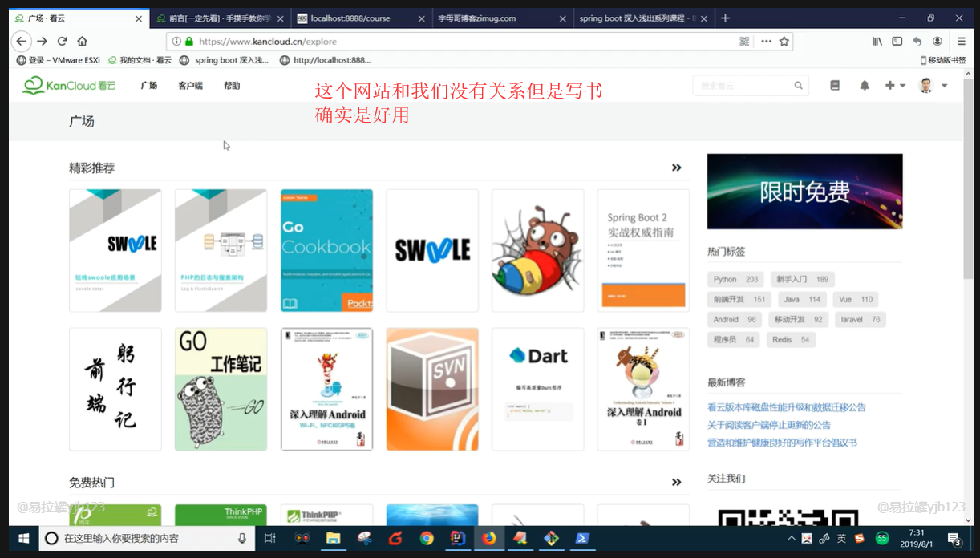
Task: Open Firefox account icon in toolbar
Action: (937, 42)
